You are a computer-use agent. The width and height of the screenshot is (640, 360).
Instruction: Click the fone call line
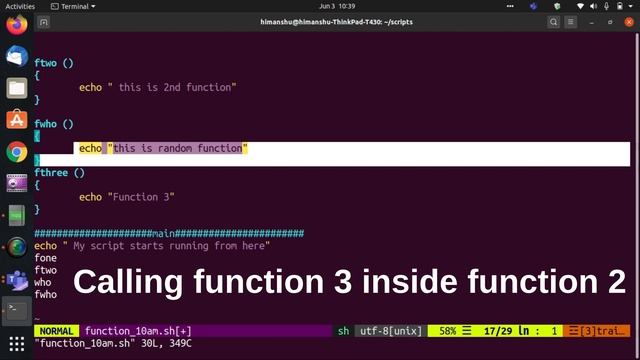tap(45, 258)
